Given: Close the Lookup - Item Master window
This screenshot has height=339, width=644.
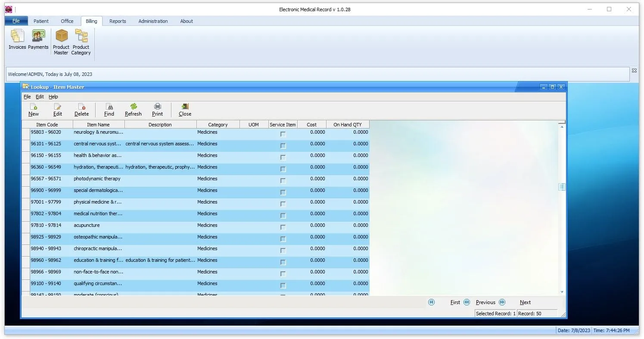Looking at the screenshot, I should [x=184, y=110].
